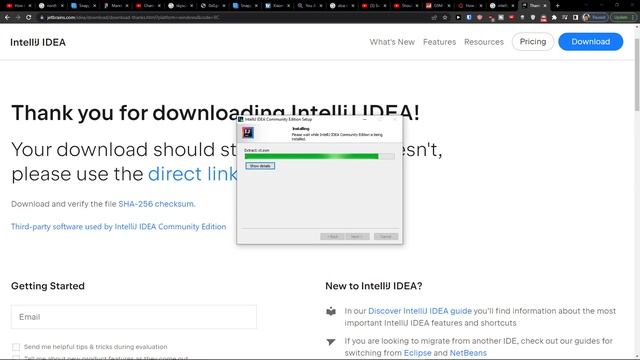Viewport: 640px width, 360px height.
Task: Open the NetBeans migration guide link
Action: coord(468,353)
